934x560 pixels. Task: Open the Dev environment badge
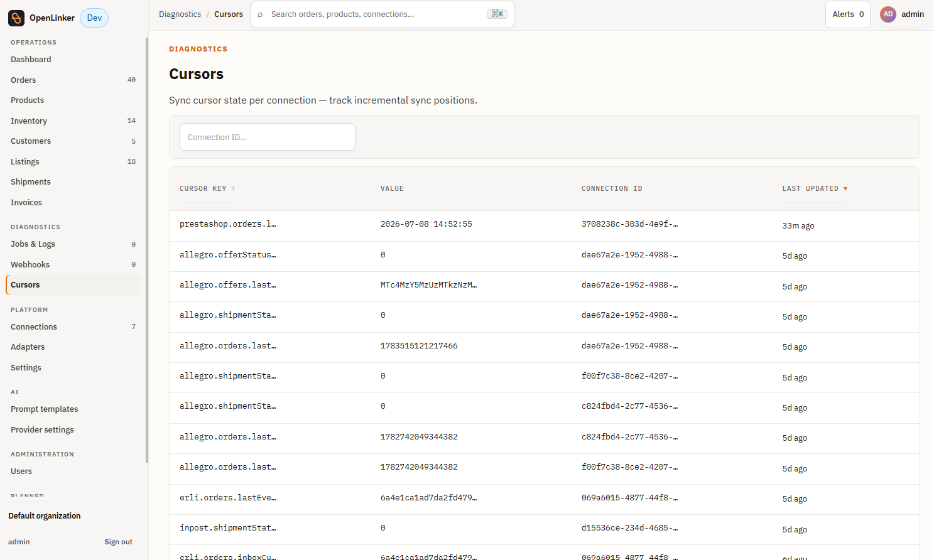coord(94,18)
